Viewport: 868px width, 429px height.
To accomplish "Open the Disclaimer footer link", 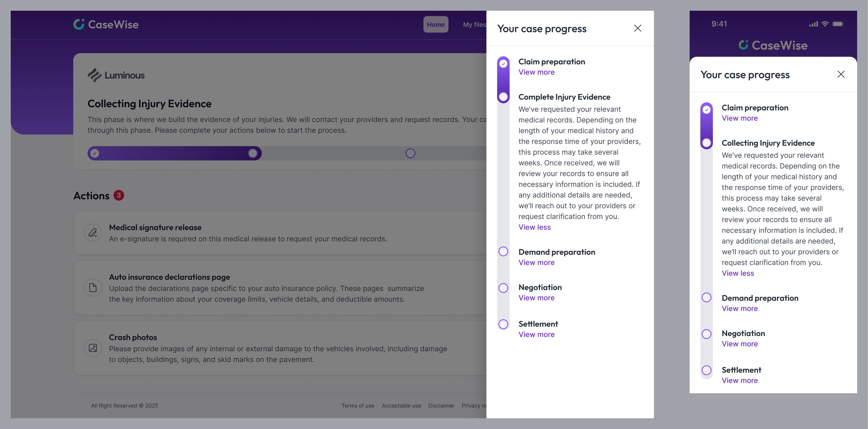I will [441, 405].
